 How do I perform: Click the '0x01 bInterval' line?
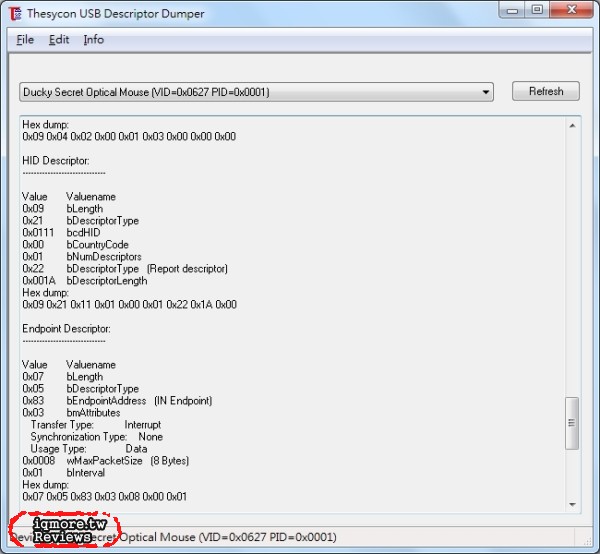point(64,473)
